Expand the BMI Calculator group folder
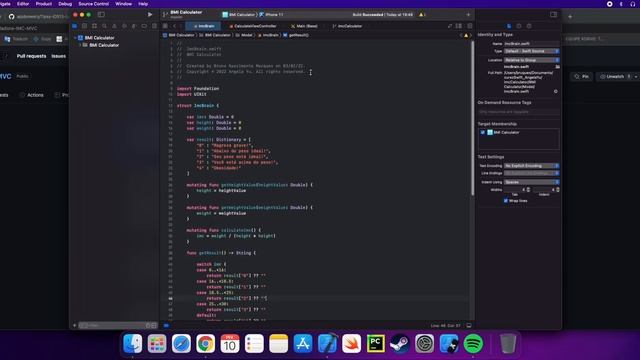Screen dimensions: 640x360 (80, 45)
